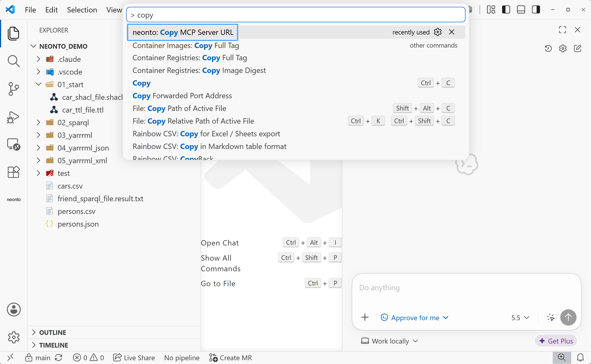Open the Source Control view
The width and height of the screenshot is (591, 364).
14,89
